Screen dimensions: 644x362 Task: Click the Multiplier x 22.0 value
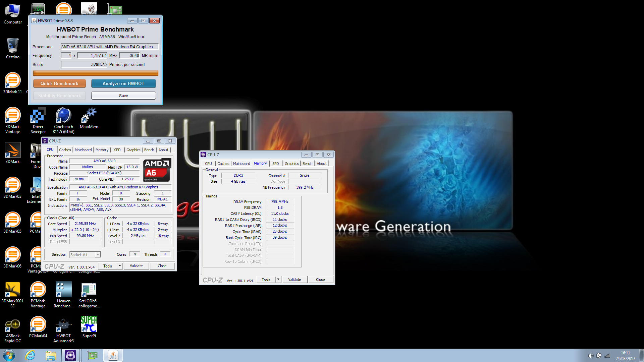[x=85, y=230]
